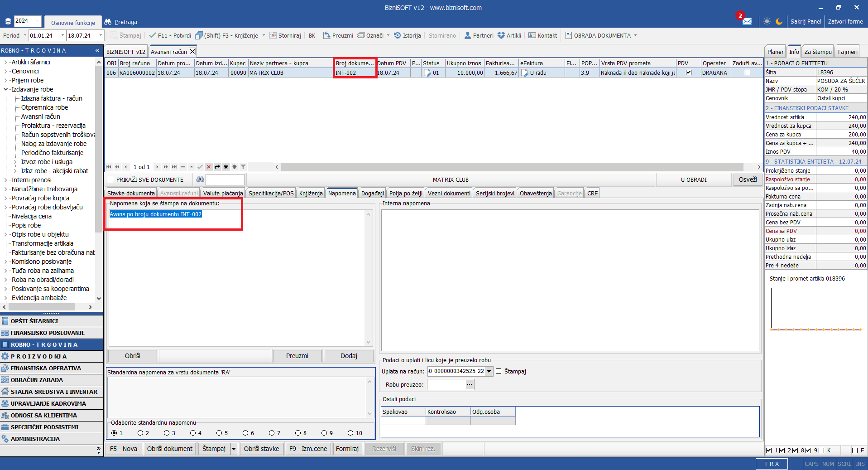Click the mail notifications envelope icon
Image resolution: width=868 pixels, height=470 pixels.
(747, 21)
